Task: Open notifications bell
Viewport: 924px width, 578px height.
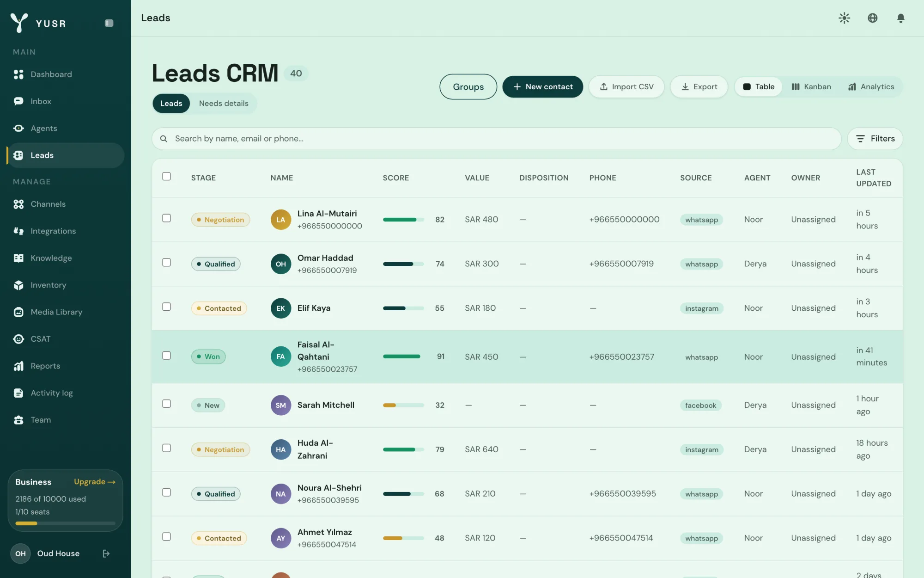Action: pos(901,18)
